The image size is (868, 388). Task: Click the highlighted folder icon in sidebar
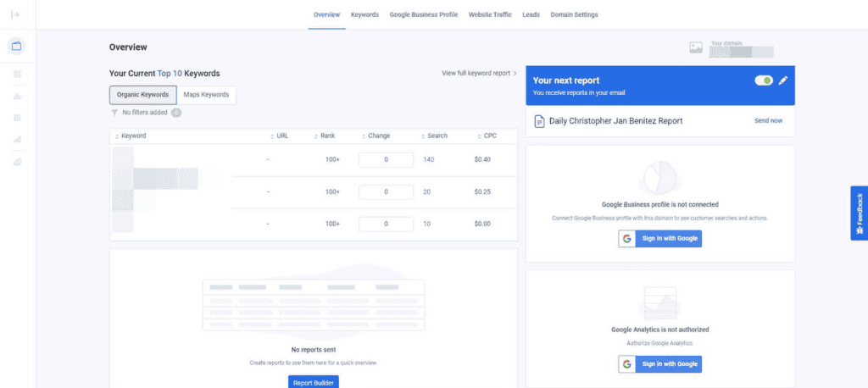tap(17, 46)
